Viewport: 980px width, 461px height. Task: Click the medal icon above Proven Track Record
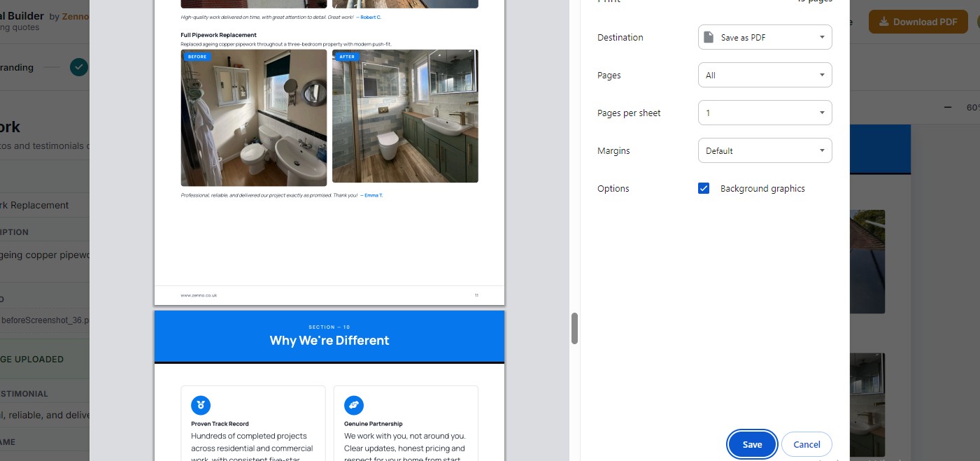[201, 405]
